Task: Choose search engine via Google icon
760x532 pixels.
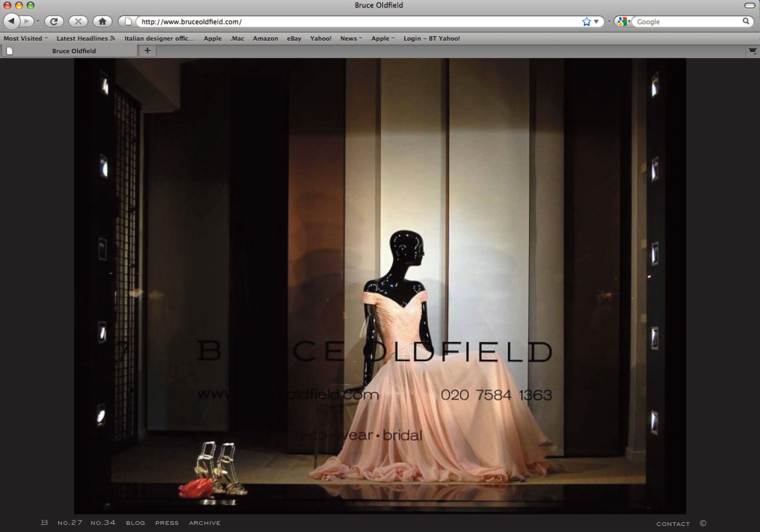Action: pos(624,22)
